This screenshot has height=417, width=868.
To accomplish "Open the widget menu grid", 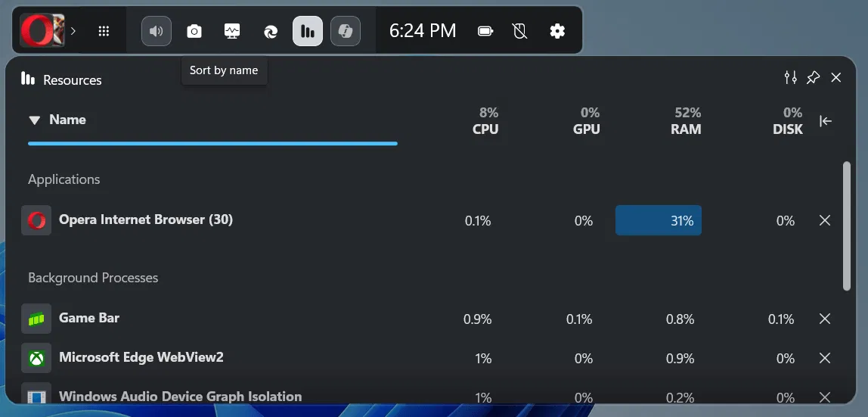I will coord(104,31).
